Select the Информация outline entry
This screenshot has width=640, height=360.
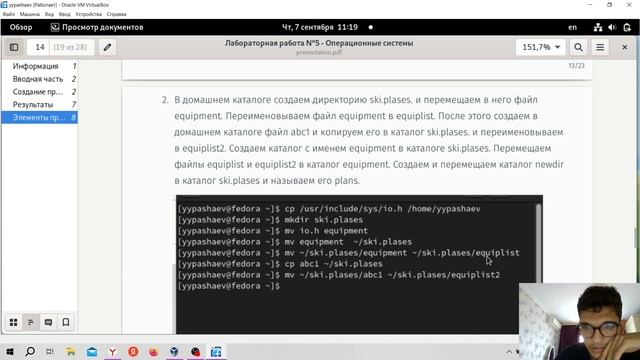click(x=40, y=66)
